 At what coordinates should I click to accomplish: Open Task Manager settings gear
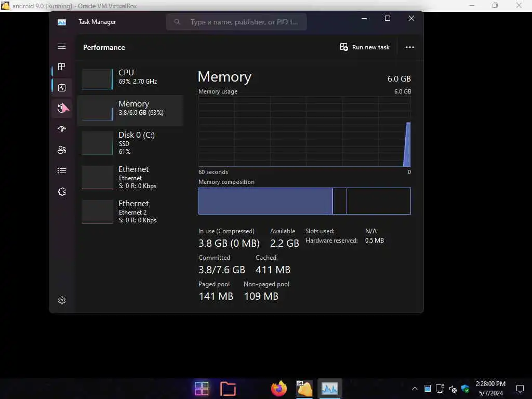pos(62,300)
